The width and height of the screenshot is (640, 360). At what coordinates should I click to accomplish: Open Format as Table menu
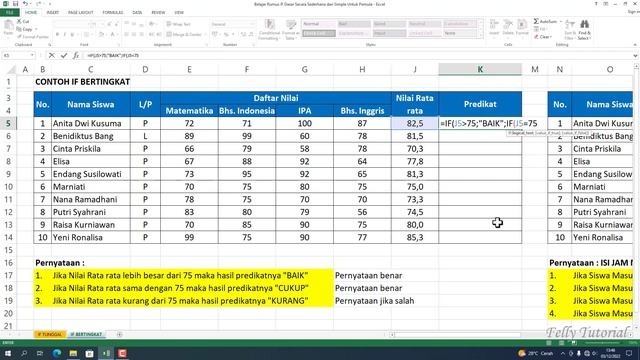pyautogui.click(x=291, y=29)
